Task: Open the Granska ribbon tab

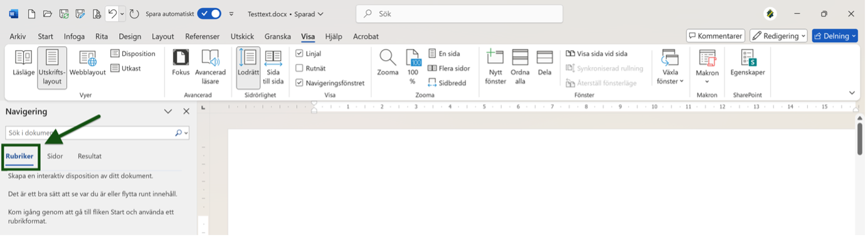Action: pyautogui.click(x=278, y=36)
